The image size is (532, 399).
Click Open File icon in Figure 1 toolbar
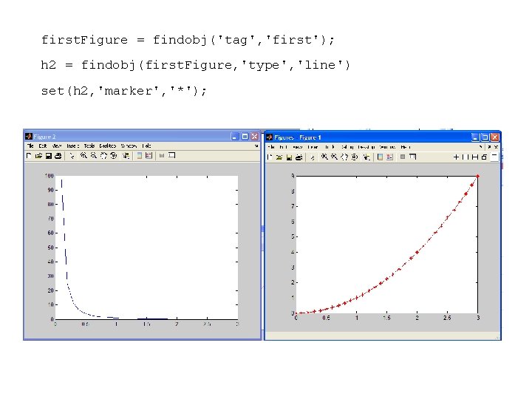pos(279,157)
